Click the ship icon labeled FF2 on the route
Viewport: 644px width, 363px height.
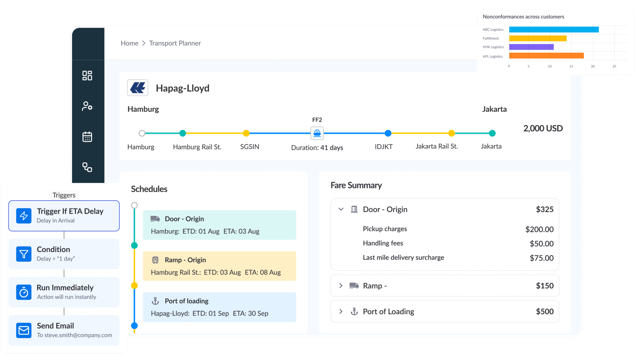click(x=317, y=133)
